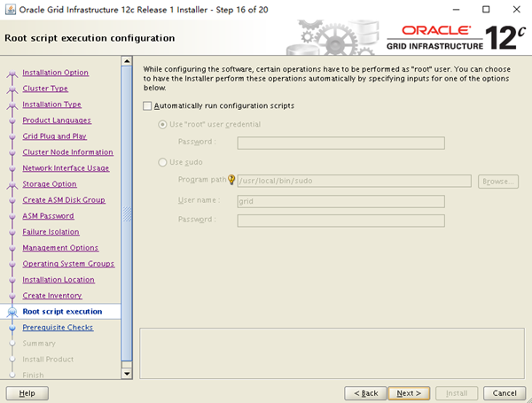Click the Browse button
This screenshot has height=403, width=532.
coord(498,182)
